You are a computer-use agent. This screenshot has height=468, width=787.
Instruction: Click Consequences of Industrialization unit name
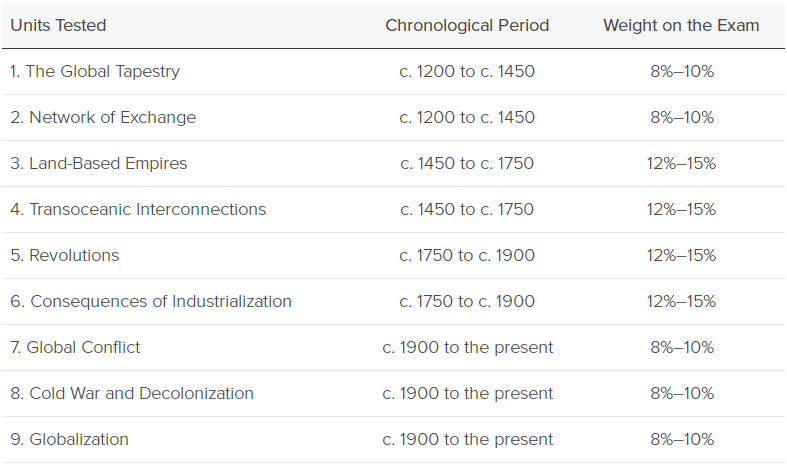coord(151,301)
